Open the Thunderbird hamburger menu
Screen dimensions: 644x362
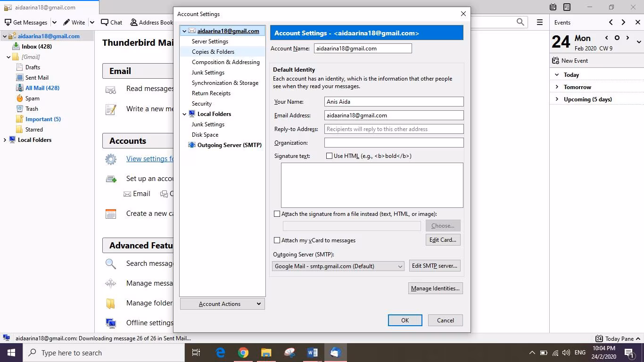(540, 22)
